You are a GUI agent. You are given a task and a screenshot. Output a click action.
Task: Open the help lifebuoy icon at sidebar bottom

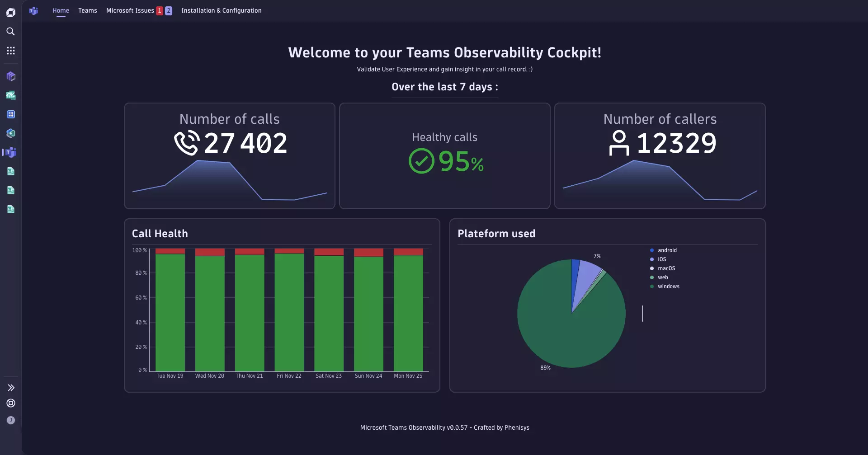[x=11, y=403]
